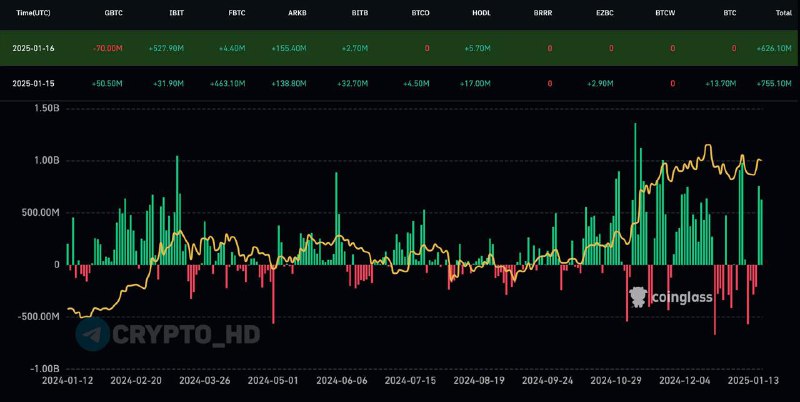Click the +2.70M BITB value
Viewport: 800px width, 402px height.
pos(354,48)
